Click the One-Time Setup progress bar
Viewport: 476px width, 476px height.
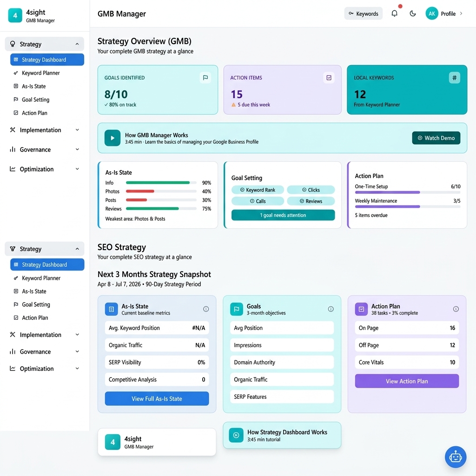407,192
